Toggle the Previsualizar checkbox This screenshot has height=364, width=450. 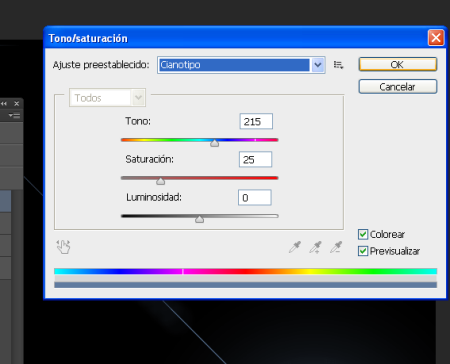pos(363,251)
